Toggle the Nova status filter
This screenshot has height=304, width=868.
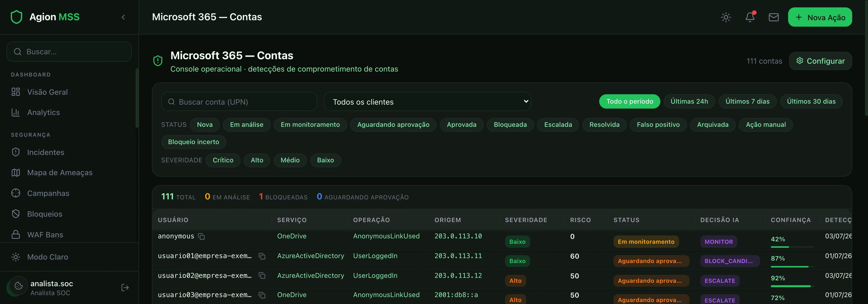coord(204,125)
